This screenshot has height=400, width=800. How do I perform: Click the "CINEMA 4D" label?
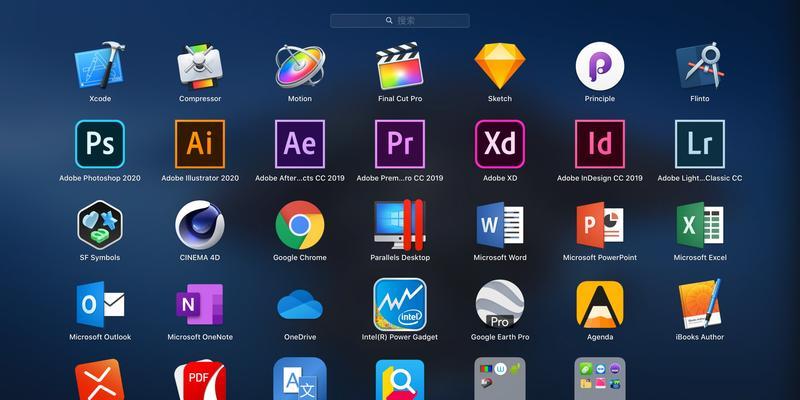click(200, 258)
